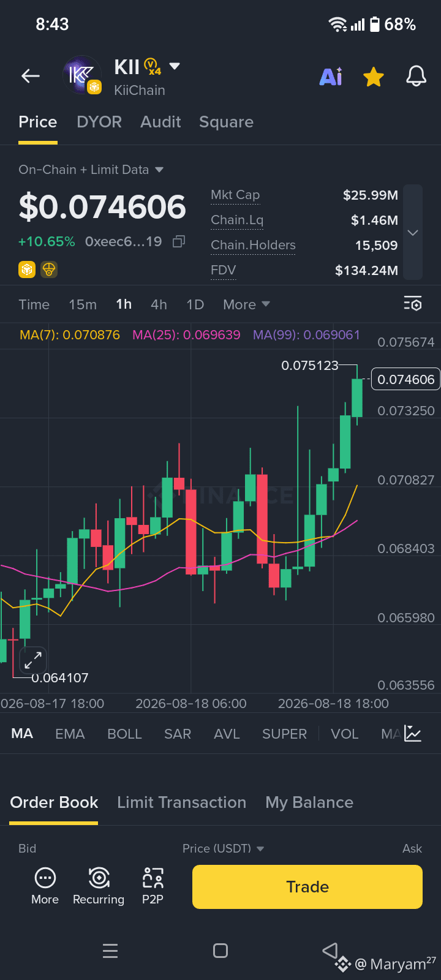Copy the contract address 0xeec6...19
441x980 pixels.
pos(179,241)
